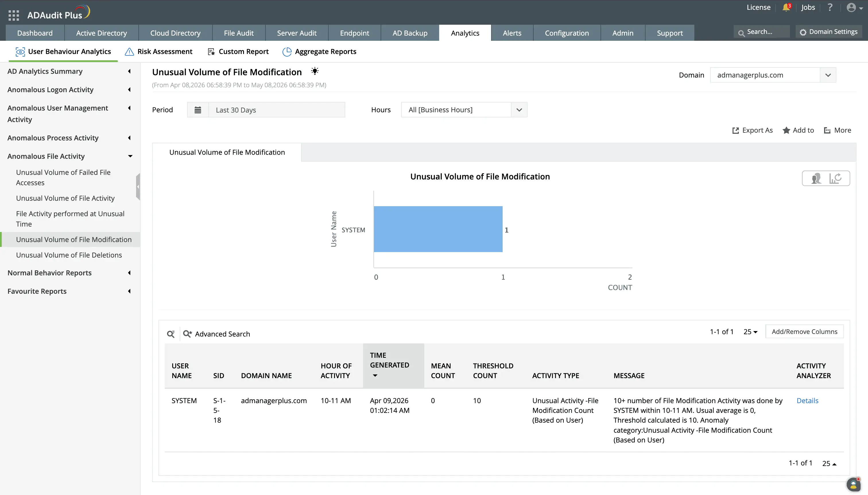Open the More options icon

pyautogui.click(x=827, y=131)
